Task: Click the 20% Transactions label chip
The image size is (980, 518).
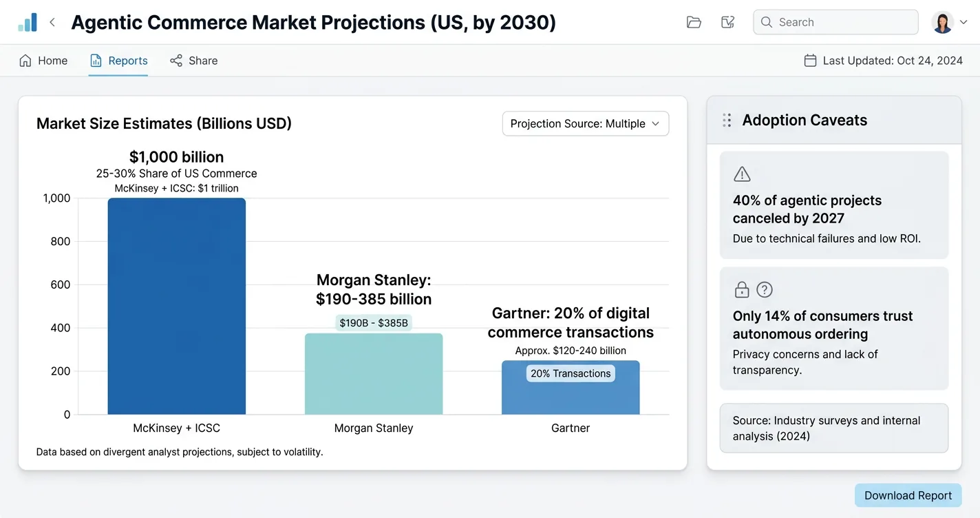Action: point(571,373)
